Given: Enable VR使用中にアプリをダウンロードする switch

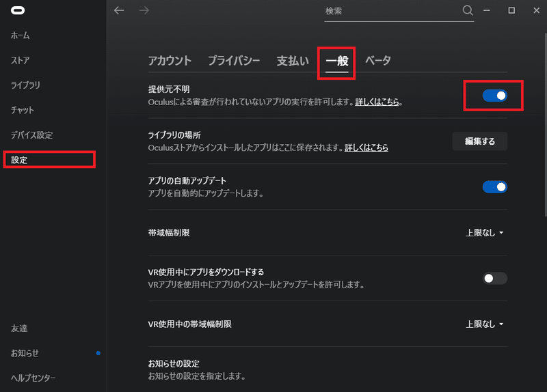Looking at the screenshot, I should [494, 279].
